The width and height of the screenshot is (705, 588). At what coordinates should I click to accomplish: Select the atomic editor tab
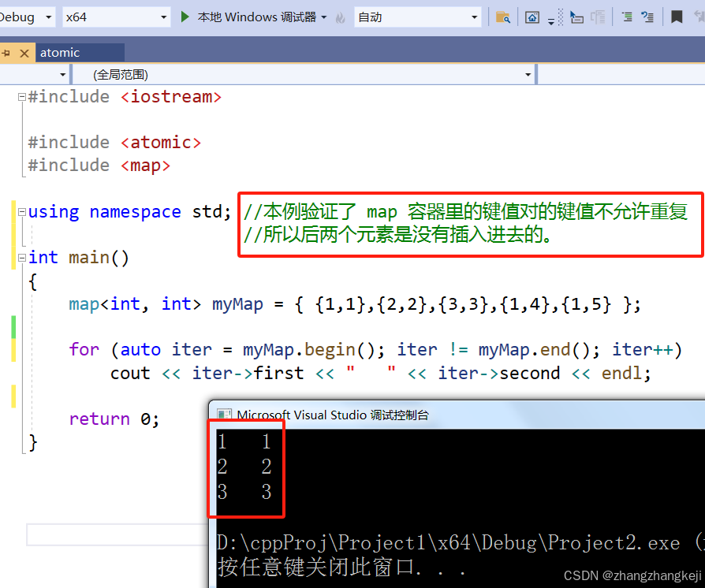coord(80,53)
